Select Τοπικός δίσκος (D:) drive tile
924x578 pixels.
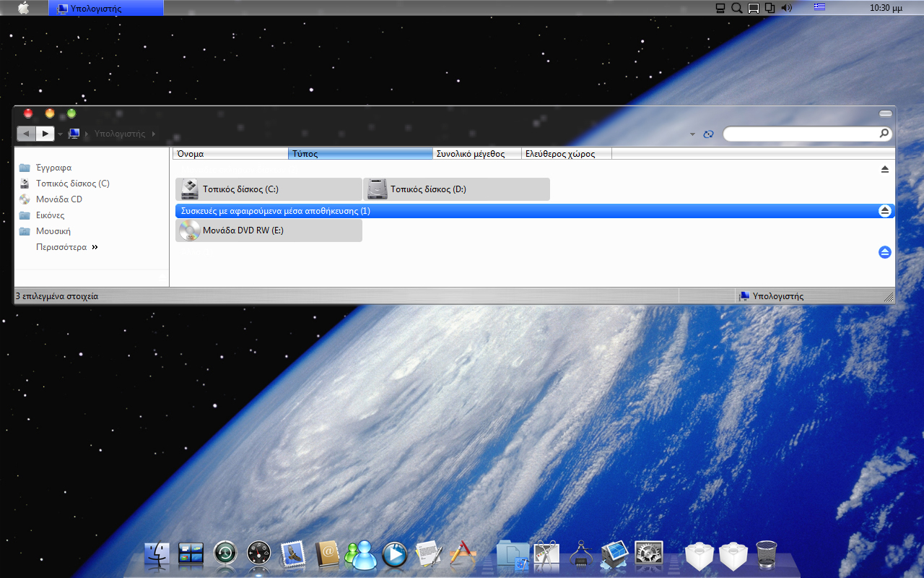pos(456,189)
